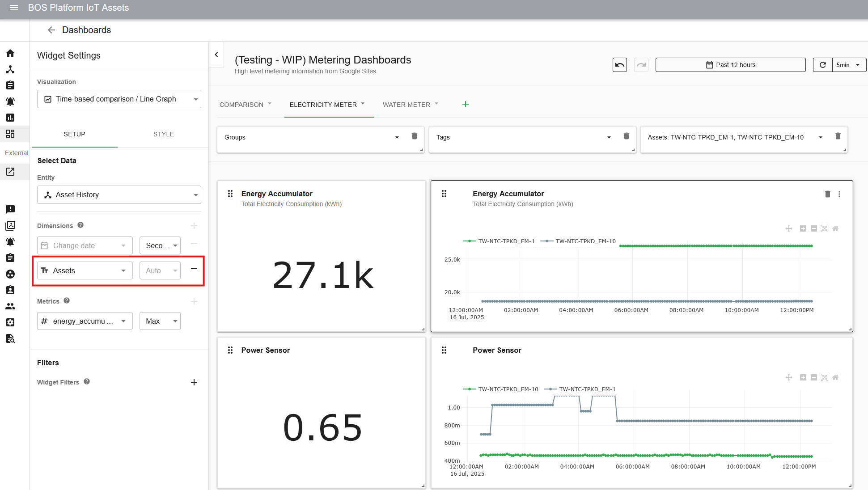Viewport: 868px width, 490px height.
Task: Switch to the STYLE tab
Action: (x=163, y=134)
